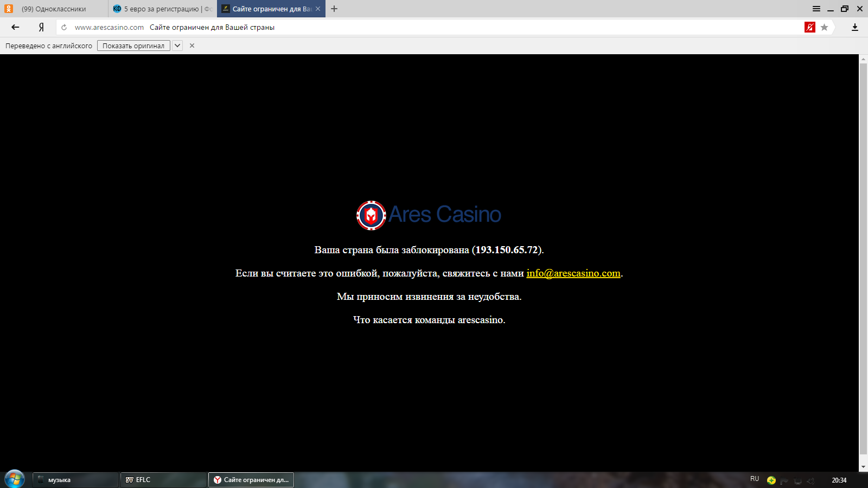868x488 pixels.
Task: Restore the browser window size
Action: coord(845,9)
